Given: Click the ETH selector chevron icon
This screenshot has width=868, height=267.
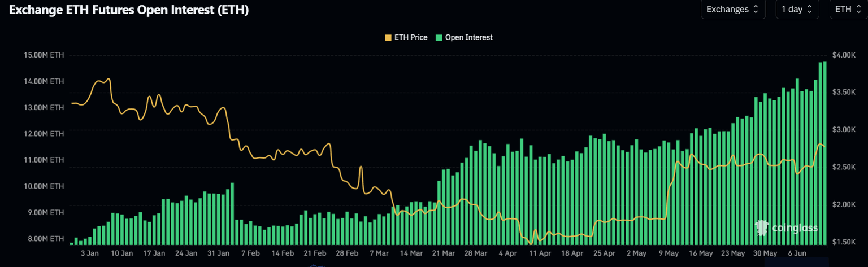Looking at the screenshot, I should (859, 10).
